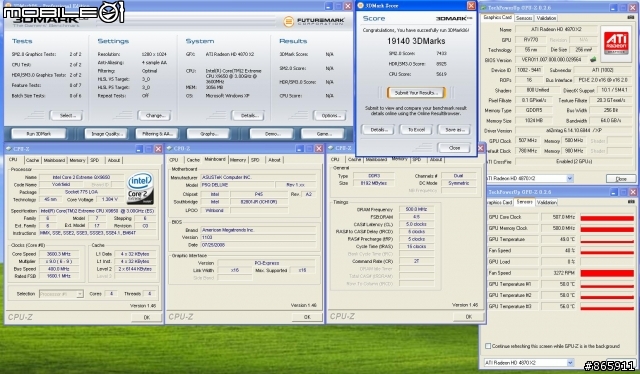The height and width of the screenshot is (374, 640).
Task: Click Run 3DMark button
Action: 39,134
